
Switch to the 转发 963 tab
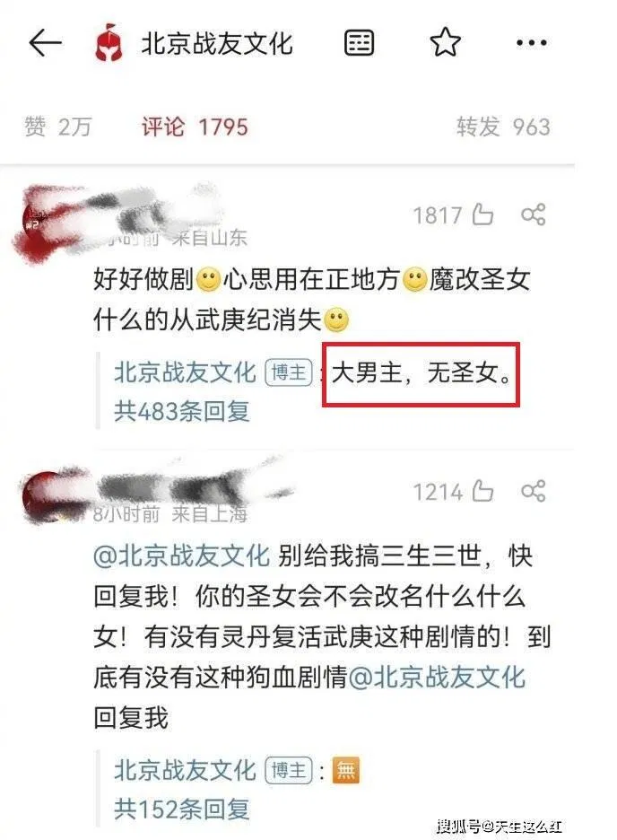(503, 127)
